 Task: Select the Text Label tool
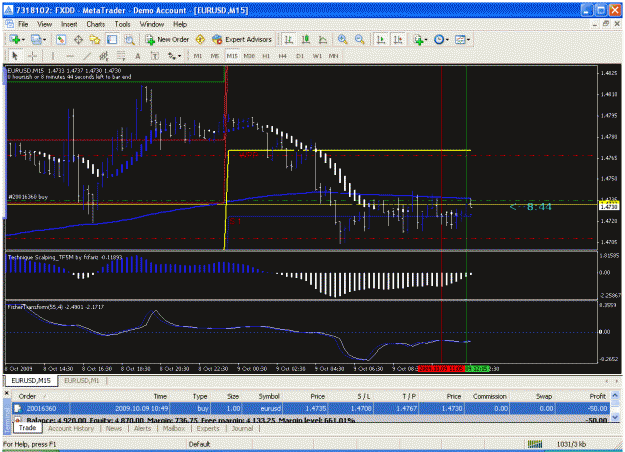coord(155,56)
